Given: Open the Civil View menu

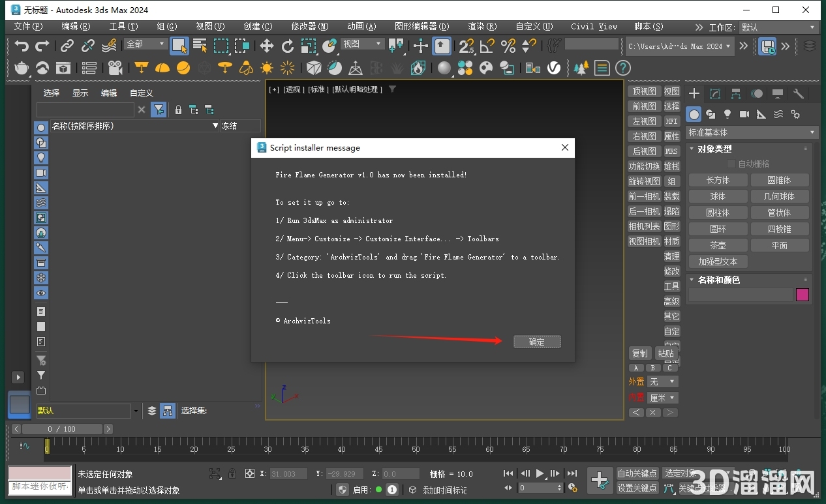Looking at the screenshot, I should point(594,27).
